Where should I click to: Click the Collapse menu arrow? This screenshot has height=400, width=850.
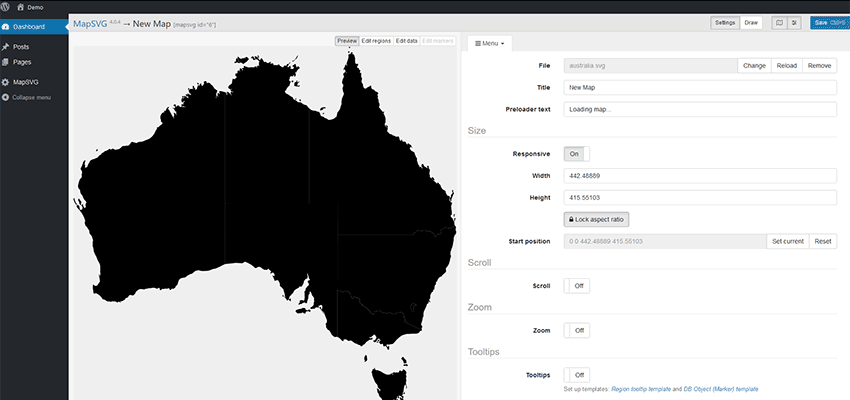coord(7,97)
